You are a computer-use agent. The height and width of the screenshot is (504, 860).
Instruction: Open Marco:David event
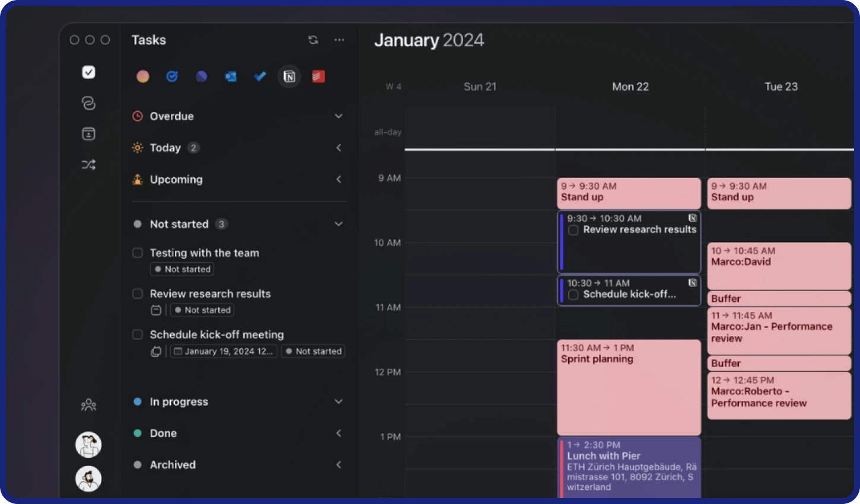[779, 266]
